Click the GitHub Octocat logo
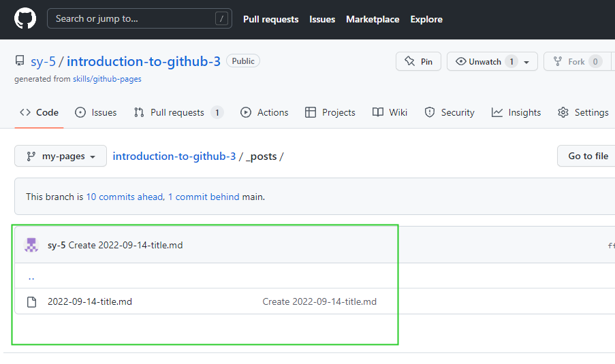 pos(25,18)
